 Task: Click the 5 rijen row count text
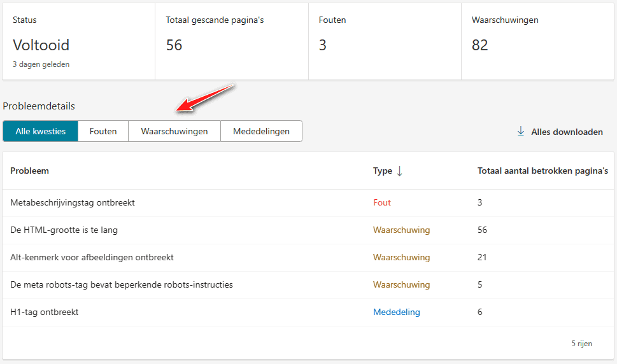[581, 344]
